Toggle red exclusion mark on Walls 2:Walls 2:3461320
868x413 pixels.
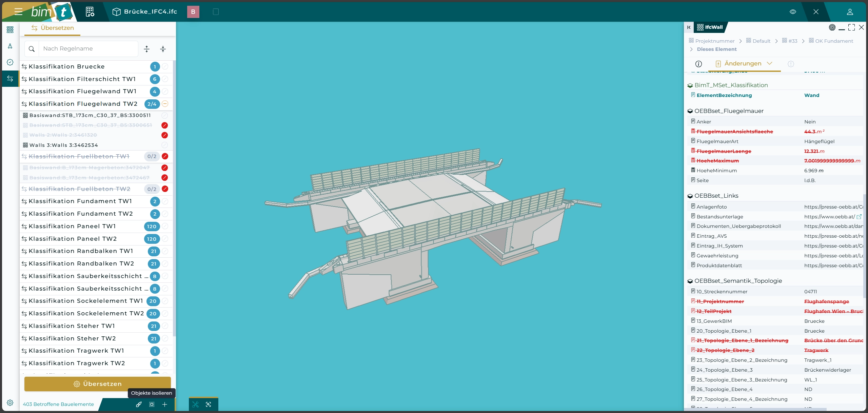coord(165,135)
